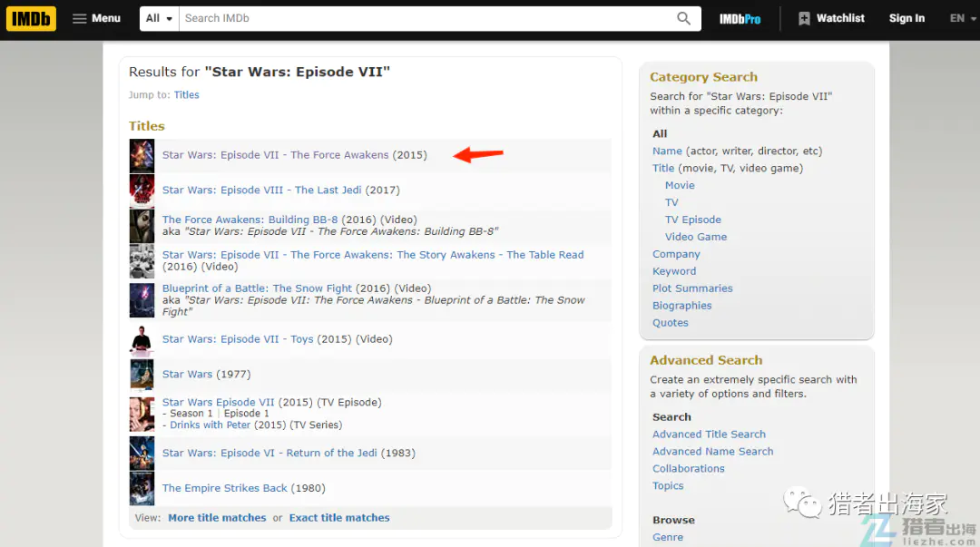Open the Watchlist with bookmark icon

pos(830,18)
